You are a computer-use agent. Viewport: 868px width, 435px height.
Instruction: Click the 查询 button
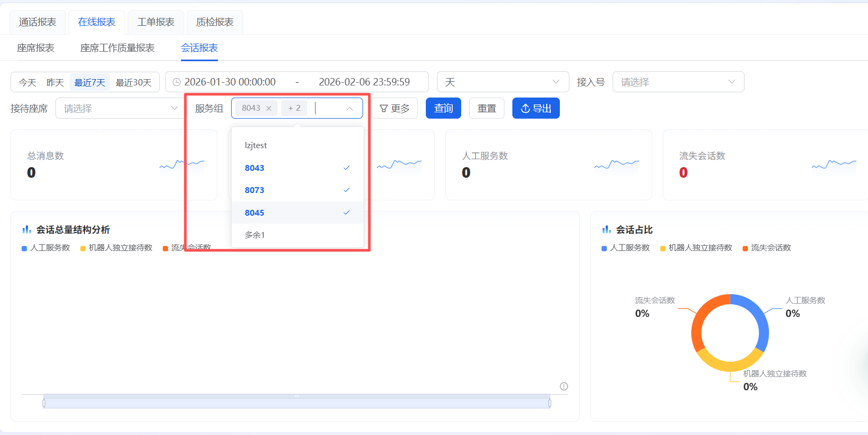[x=443, y=108]
